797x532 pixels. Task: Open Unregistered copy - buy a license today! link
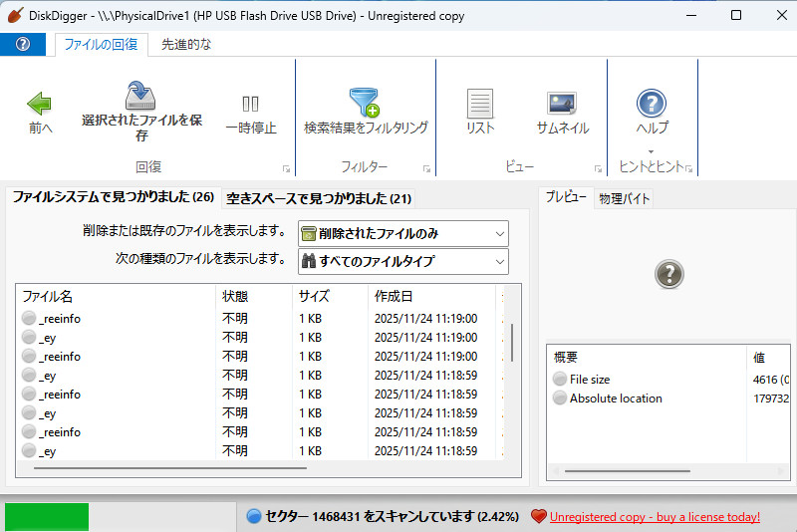click(655, 517)
